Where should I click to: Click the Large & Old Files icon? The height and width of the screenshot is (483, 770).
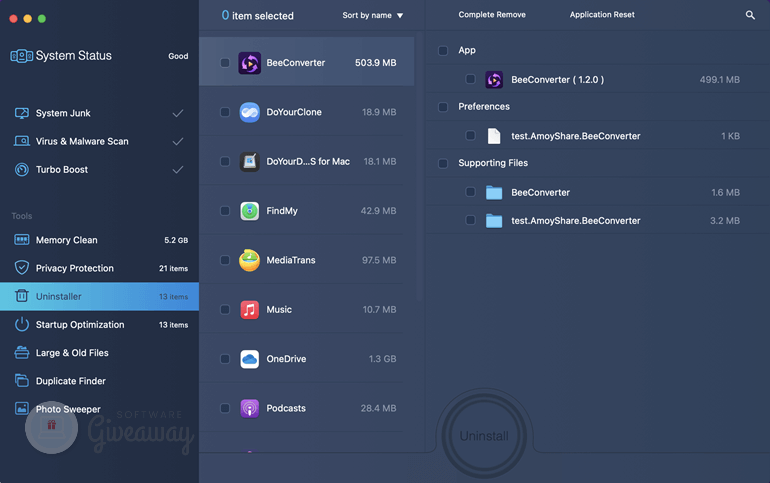[22, 352]
